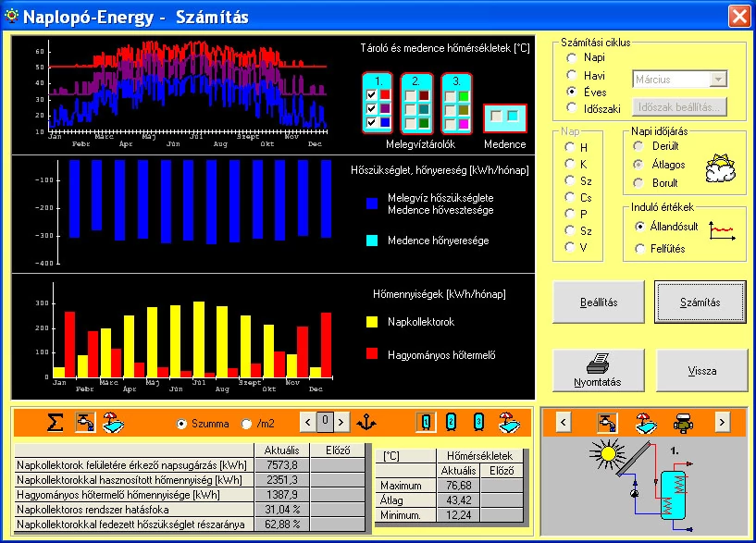Click the Nyomtatás print button
This screenshot has height=543, width=756.
pos(599,371)
